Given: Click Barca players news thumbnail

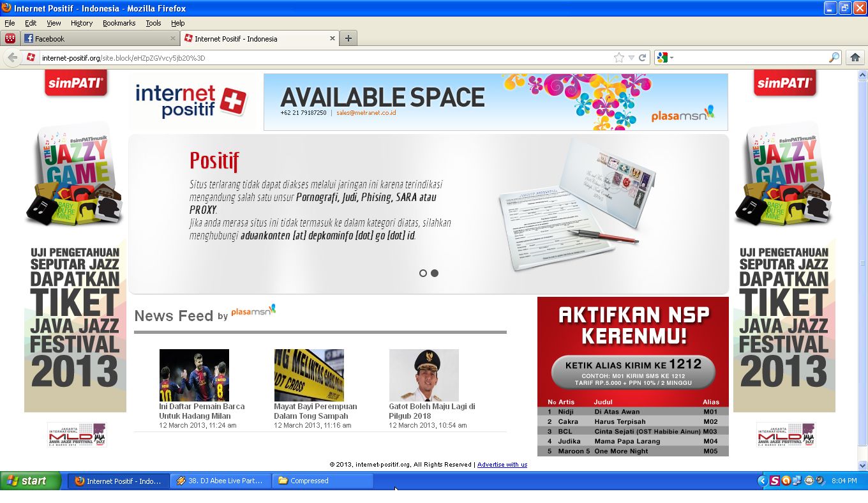Looking at the screenshot, I should [194, 375].
